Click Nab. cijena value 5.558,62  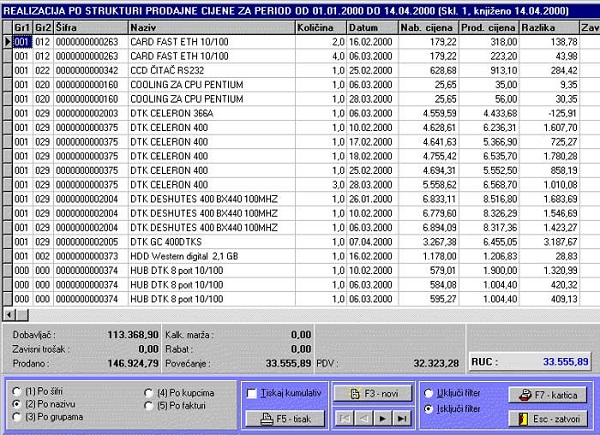coord(439,185)
